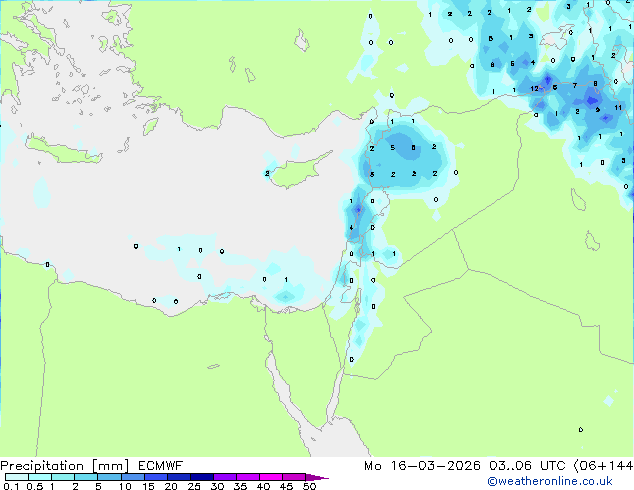This screenshot has width=634, height=490.
Task: Select the 0.1–0.5 mm palest cyan legend swatch
Action: [x=17, y=477]
